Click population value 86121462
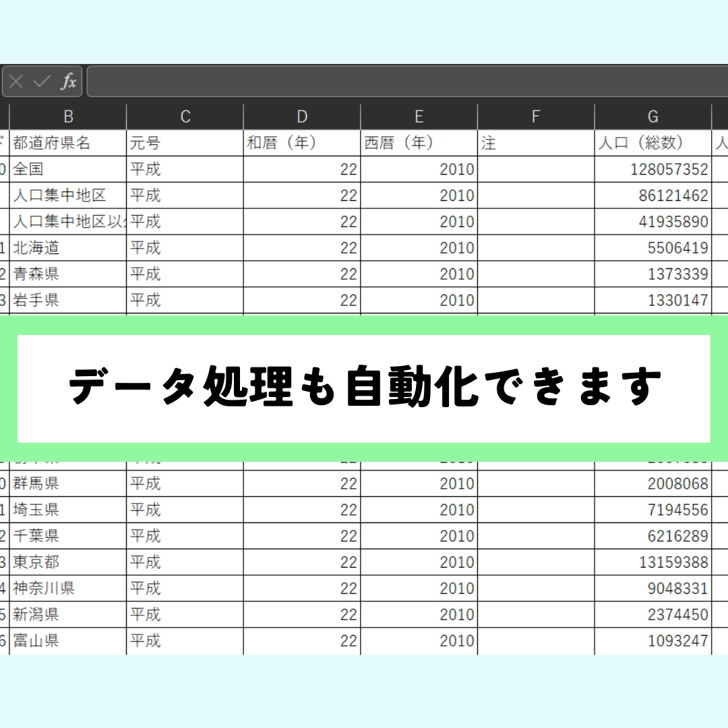728x728 pixels. [653, 195]
